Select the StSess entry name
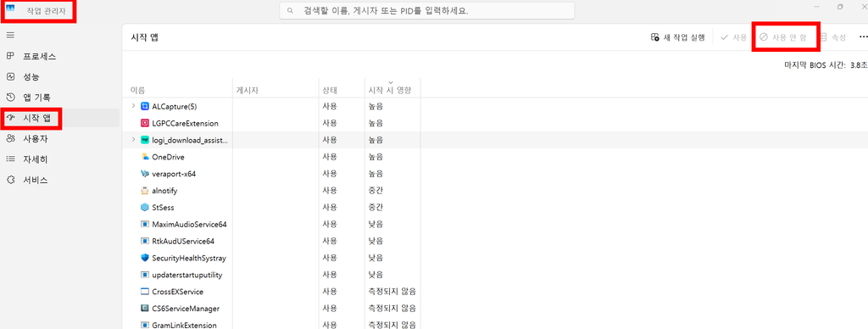The width and height of the screenshot is (868, 329). point(164,208)
